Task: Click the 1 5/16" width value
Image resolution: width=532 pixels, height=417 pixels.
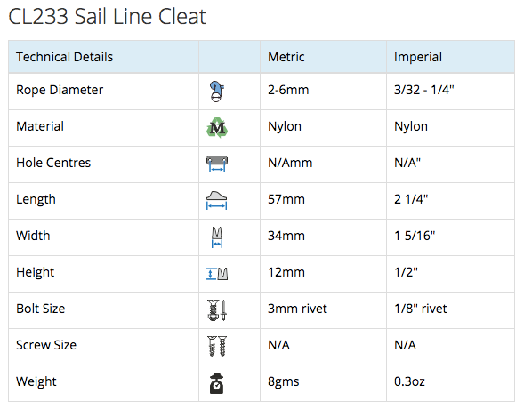Action: 415,236
